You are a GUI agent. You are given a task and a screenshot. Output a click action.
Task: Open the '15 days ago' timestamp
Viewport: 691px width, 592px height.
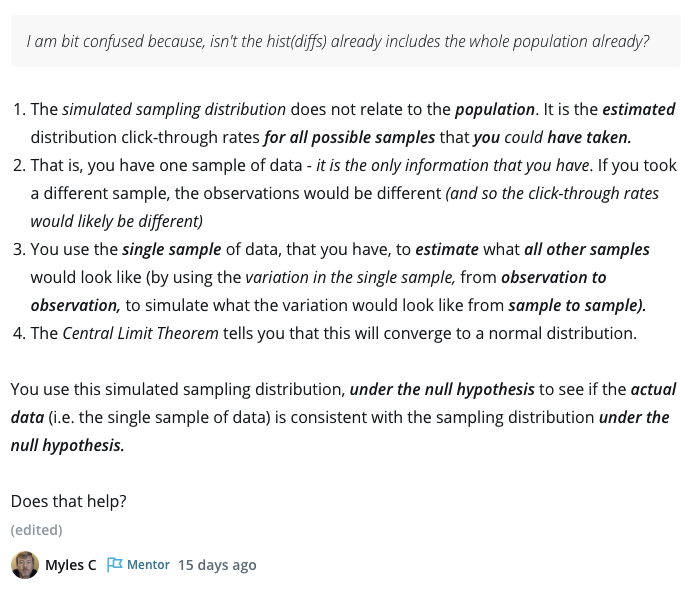pos(217,565)
